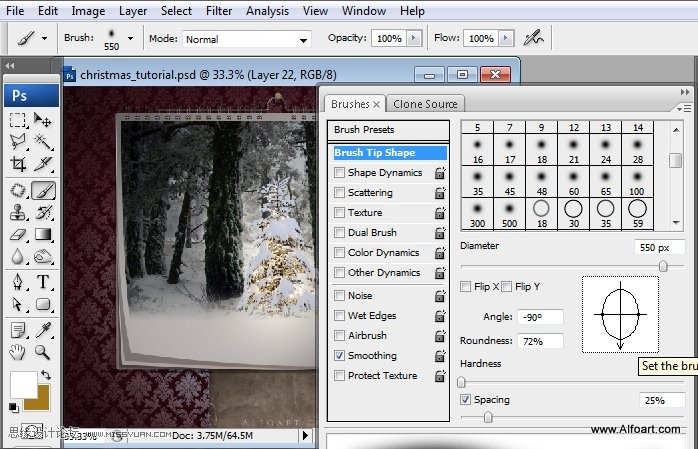
Task: Open the File menu
Action: pyautogui.click(x=15, y=11)
